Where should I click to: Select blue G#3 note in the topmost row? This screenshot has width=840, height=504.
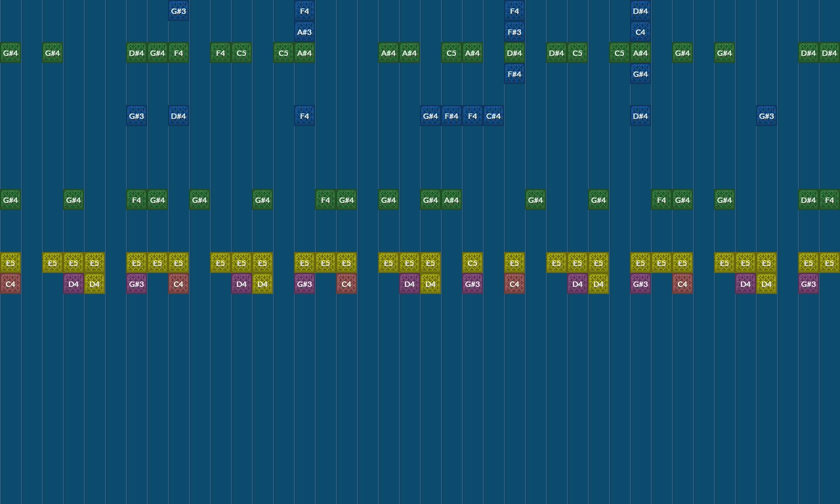click(x=178, y=10)
